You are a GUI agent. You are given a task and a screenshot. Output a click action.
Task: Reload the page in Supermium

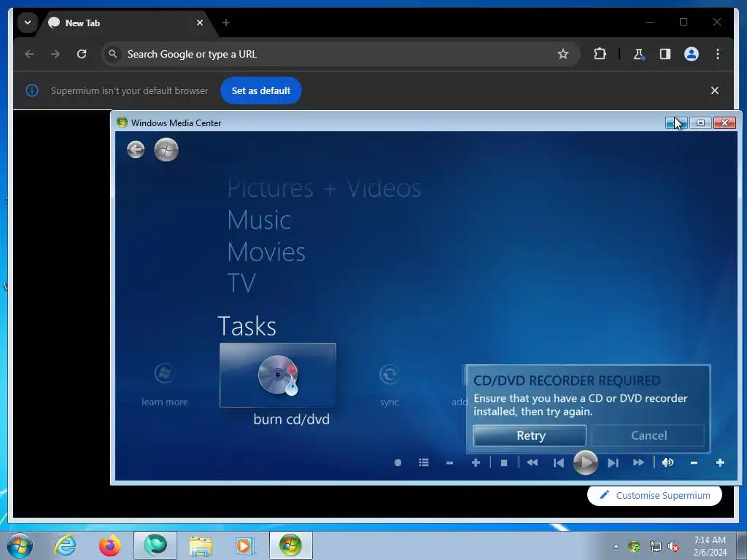[82, 54]
